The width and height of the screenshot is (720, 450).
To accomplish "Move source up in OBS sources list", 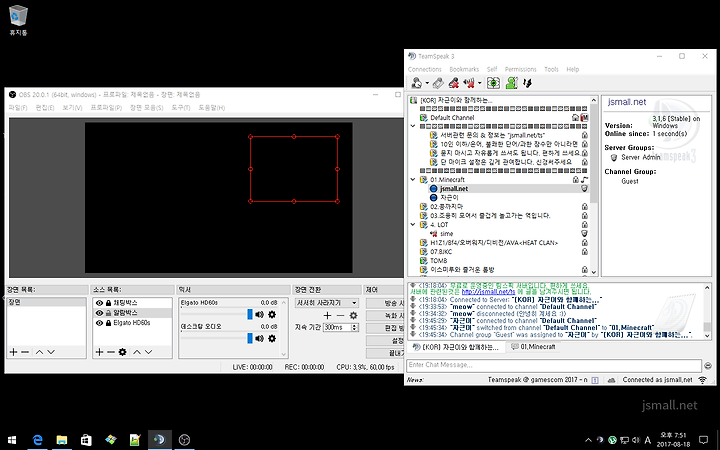I will [137, 352].
